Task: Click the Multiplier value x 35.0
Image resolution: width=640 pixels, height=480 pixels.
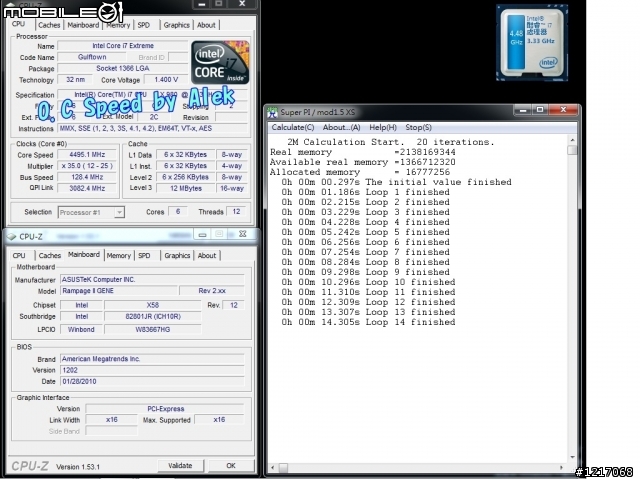Action: pos(87,166)
